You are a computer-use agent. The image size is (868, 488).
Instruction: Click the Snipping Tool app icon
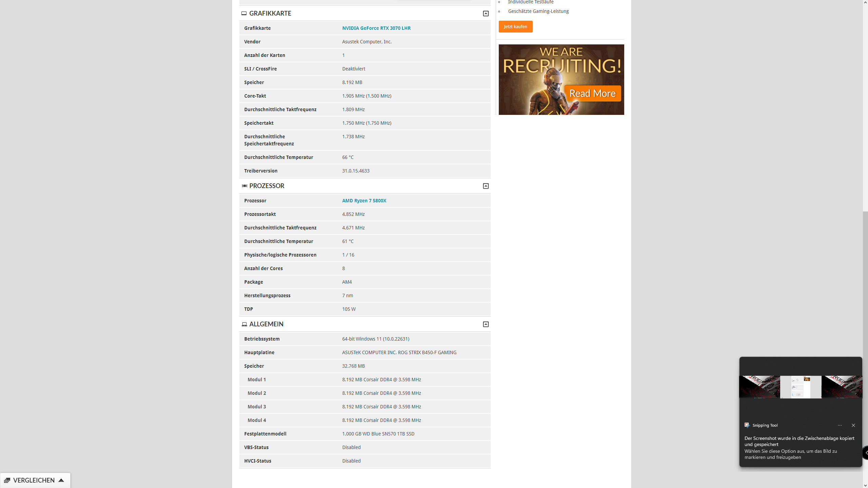(x=747, y=425)
